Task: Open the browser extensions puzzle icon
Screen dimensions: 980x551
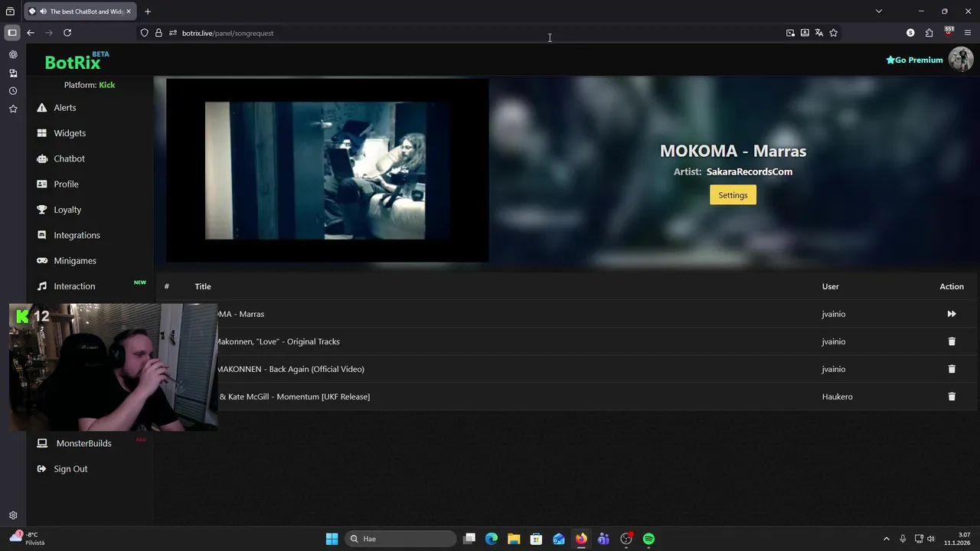Action: [x=929, y=33]
